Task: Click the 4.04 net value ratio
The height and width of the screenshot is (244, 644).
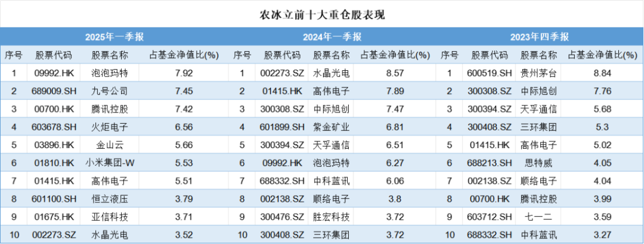Action: (602, 181)
